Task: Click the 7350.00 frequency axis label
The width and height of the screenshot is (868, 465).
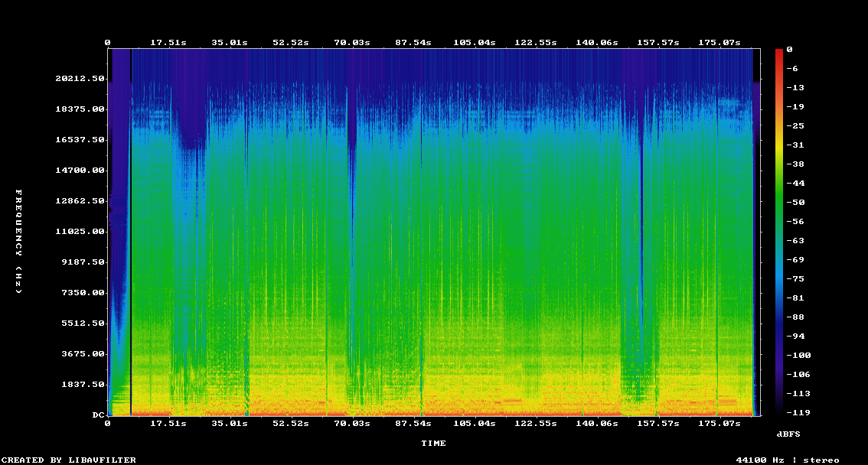Action: 83,292
